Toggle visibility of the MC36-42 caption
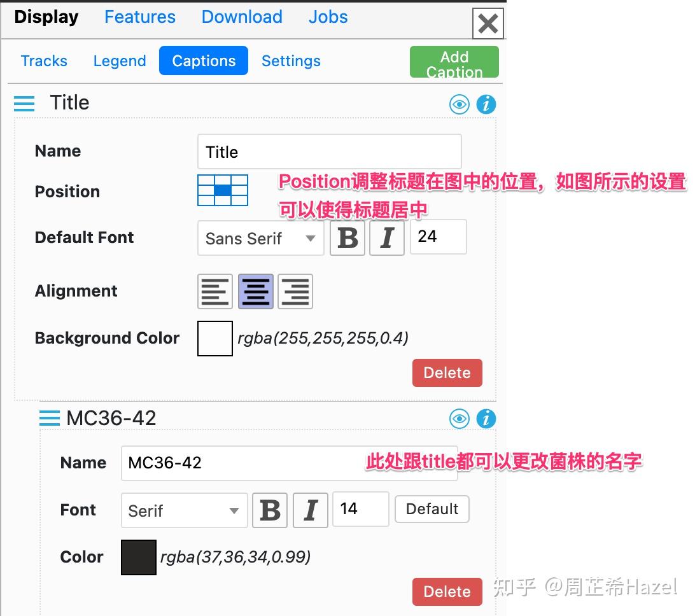Image resolution: width=695 pixels, height=616 pixels. tap(459, 418)
